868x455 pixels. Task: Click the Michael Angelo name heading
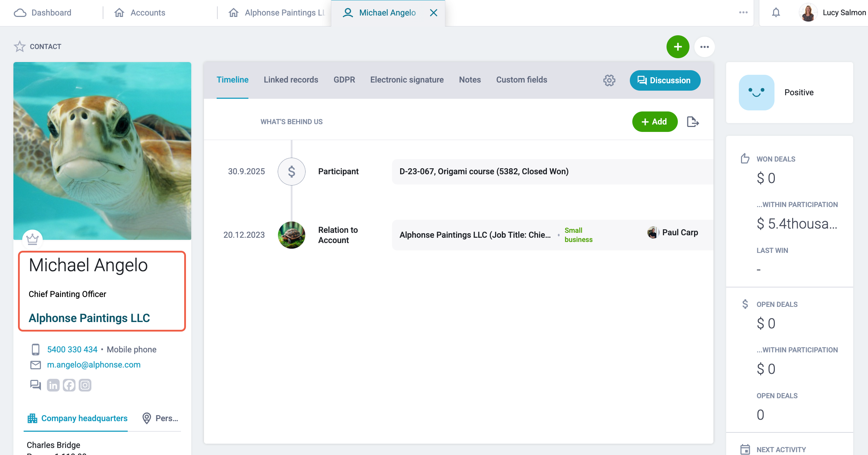click(x=88, y=265)
